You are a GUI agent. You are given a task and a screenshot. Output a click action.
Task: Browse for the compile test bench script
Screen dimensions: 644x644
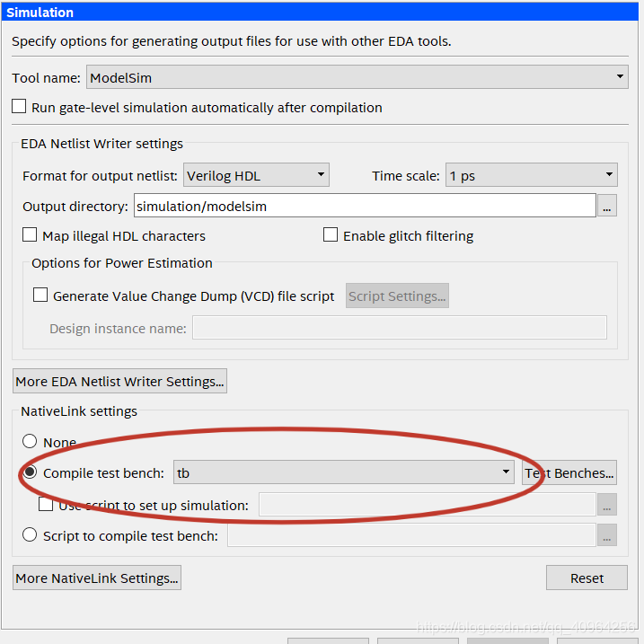click(x=606, y=535)
